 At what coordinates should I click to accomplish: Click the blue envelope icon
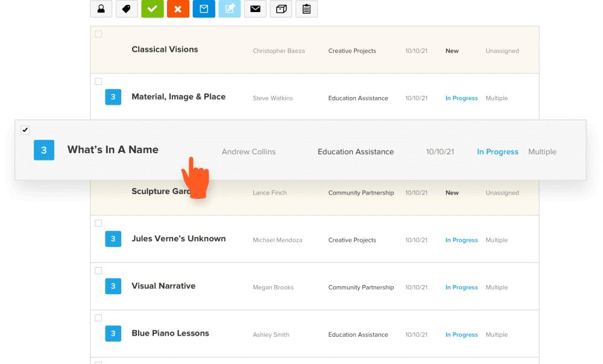point(204,9)
